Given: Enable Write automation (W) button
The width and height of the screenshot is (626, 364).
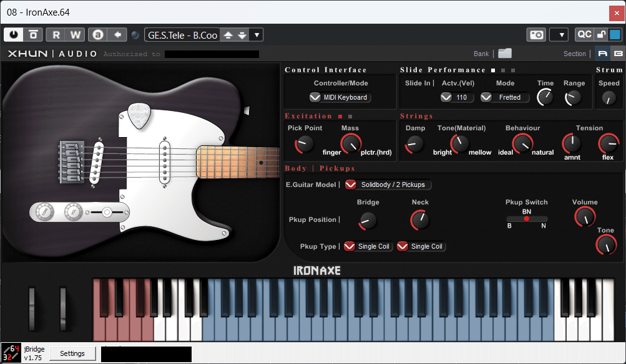Looking at the screenshot, I should 76,35.
